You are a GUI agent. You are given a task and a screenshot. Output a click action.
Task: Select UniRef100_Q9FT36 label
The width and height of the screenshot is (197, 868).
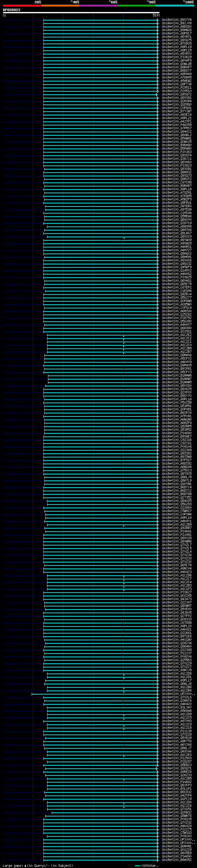(176, 84)
